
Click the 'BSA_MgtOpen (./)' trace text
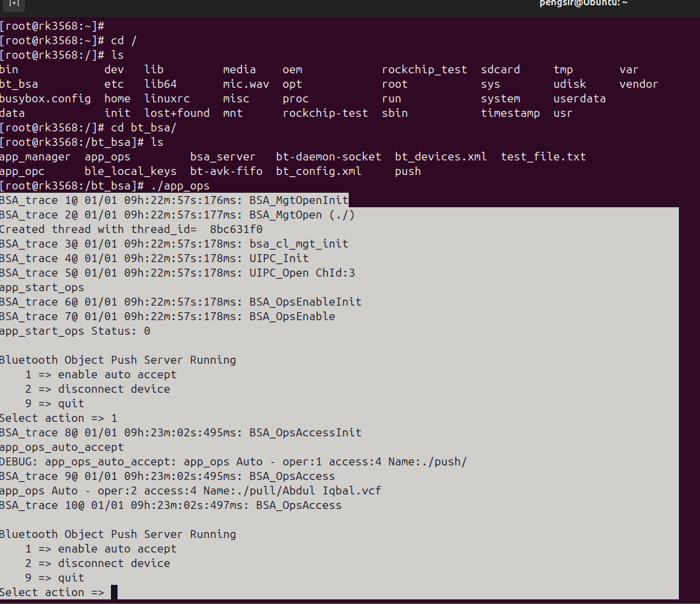click(x=302, y=215)
